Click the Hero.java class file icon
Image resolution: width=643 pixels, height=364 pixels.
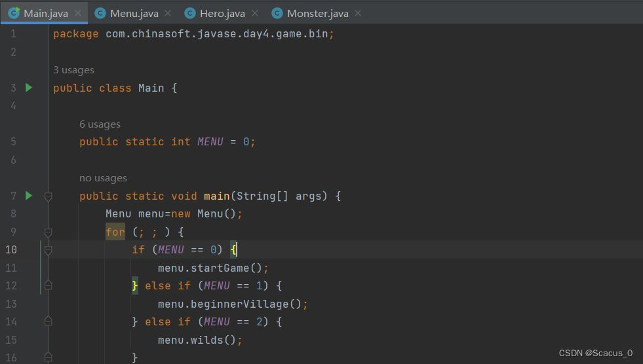(x=190, y=14)
